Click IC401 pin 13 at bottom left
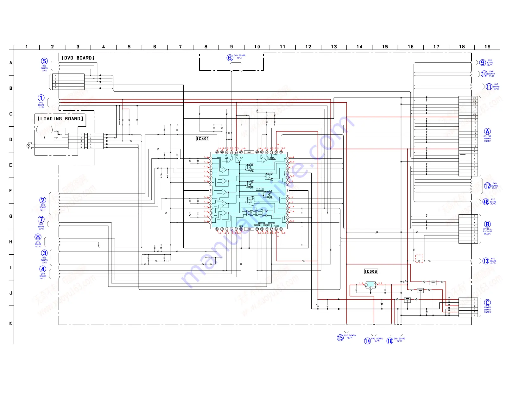Viewport: 532px width, 400px height. pos(217,229)
